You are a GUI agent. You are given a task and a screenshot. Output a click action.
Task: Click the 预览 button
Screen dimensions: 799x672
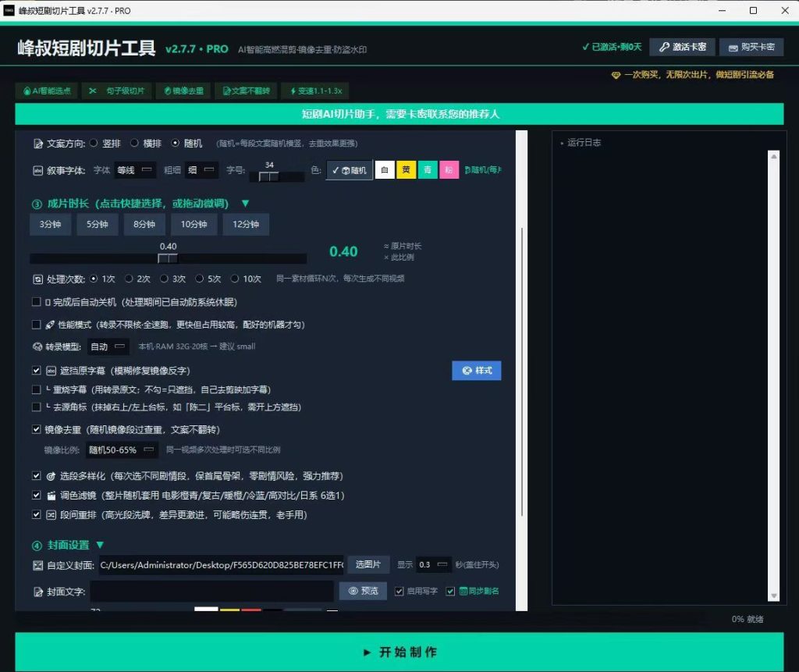pyautogui.click(x=364, y=591)
